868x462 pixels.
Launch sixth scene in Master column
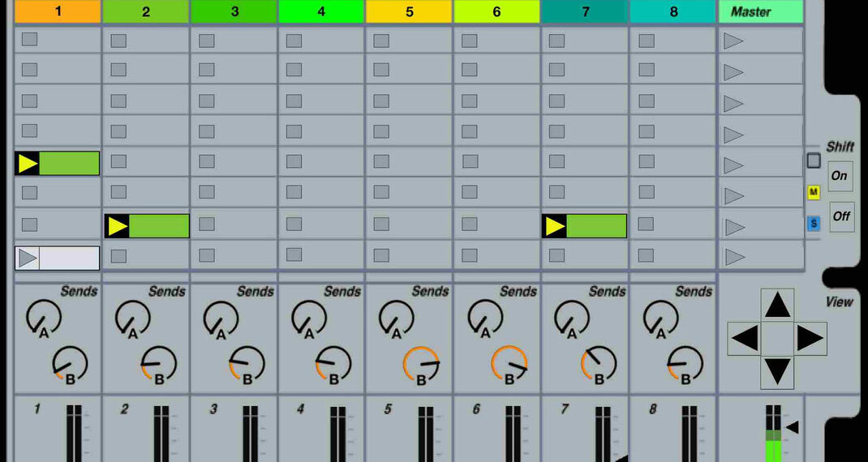coord(733,196)
